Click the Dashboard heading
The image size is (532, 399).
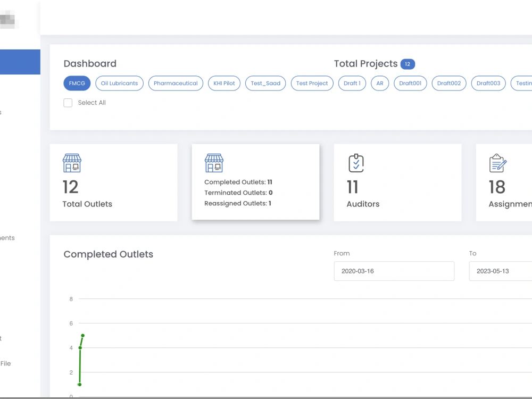(x=90, y=63)
